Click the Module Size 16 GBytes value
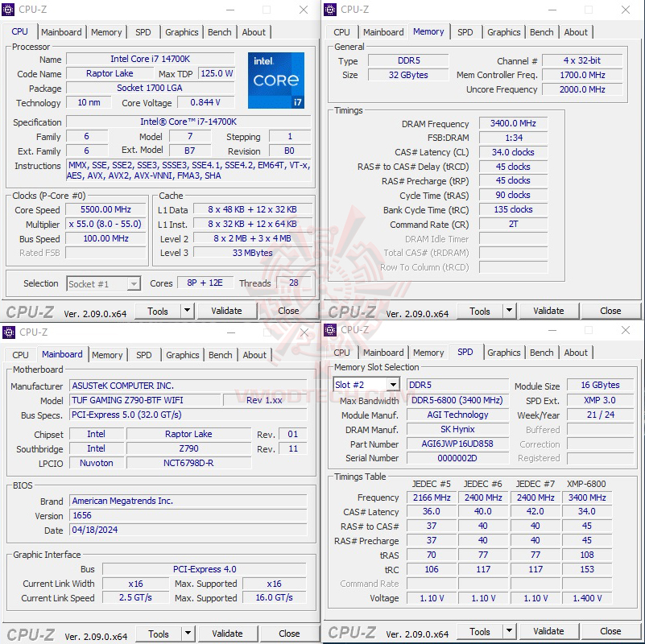 (x=600, y=385)
